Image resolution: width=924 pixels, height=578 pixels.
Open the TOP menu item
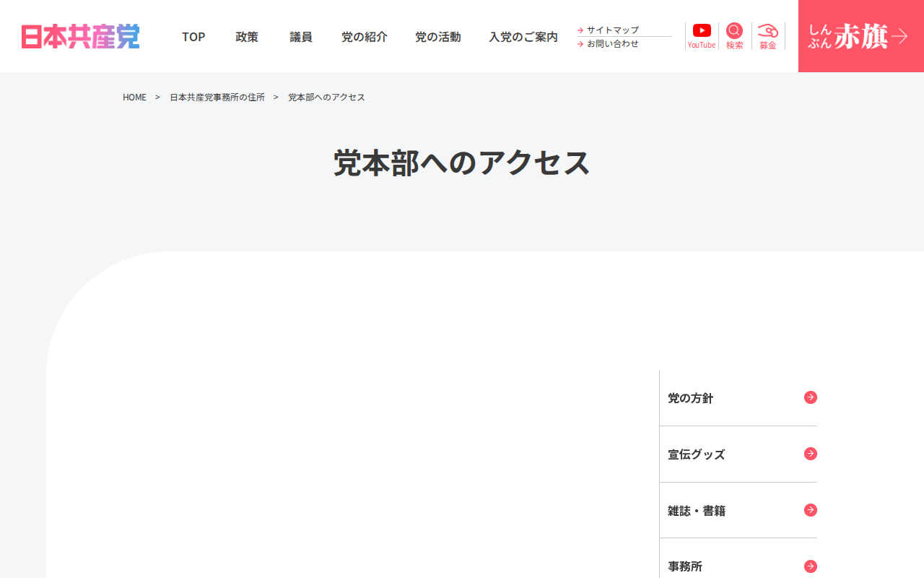click(x=193, y=36)
